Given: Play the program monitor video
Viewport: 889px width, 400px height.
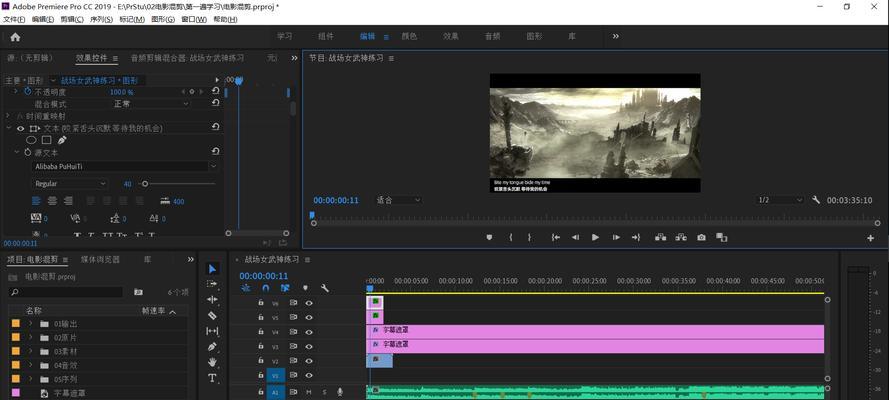Looking at the screenshot, I should point(595,238).
